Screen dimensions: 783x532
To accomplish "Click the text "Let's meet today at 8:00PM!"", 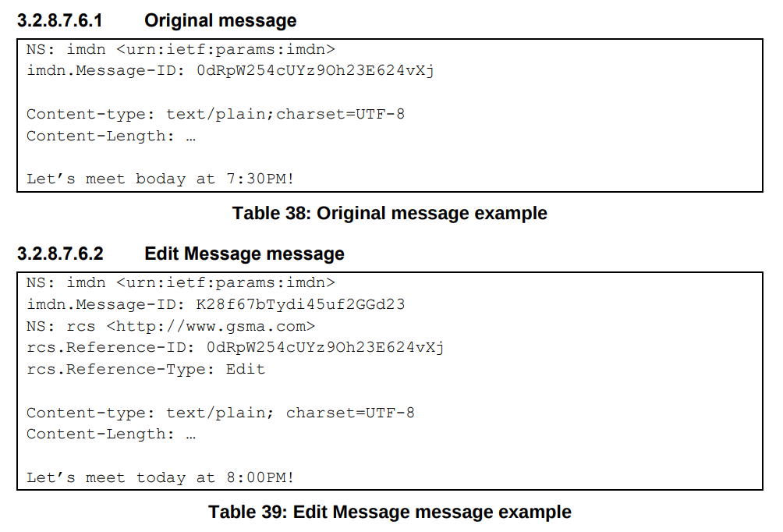I will (161, 477).
